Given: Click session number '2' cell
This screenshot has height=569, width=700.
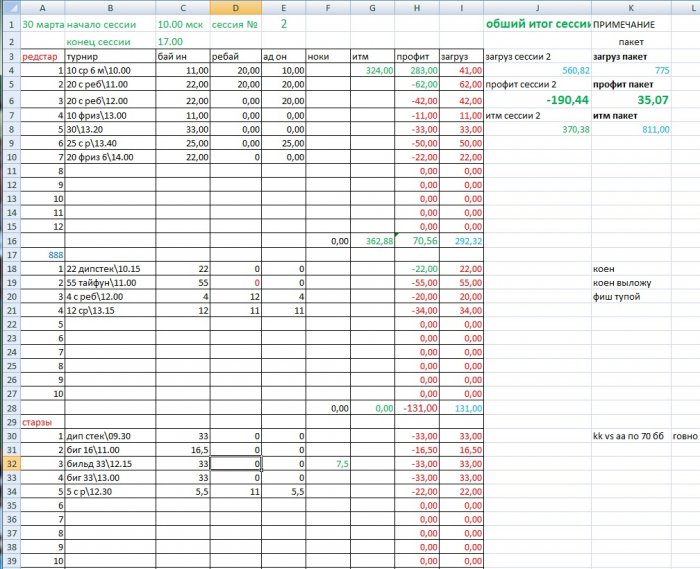Looking at the screenshot, I should coord(284,24).
